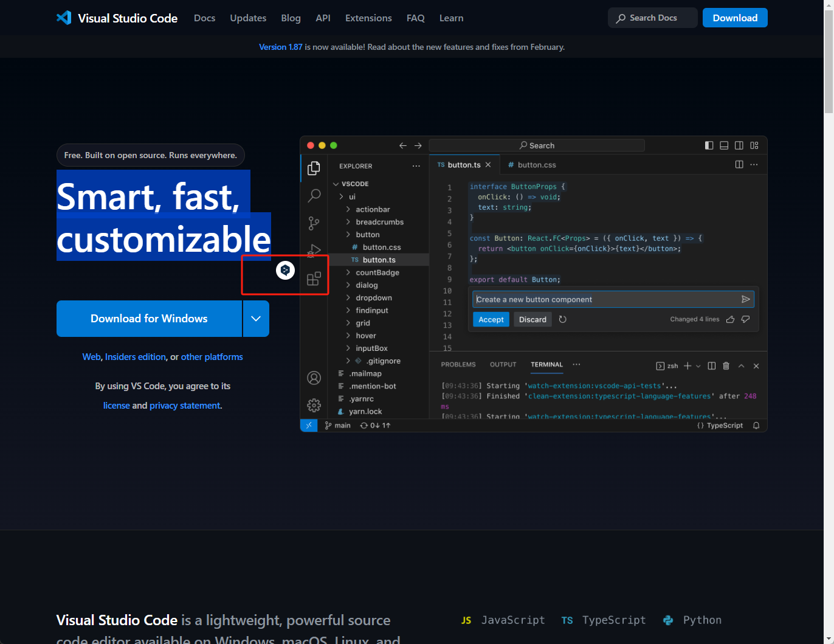Click the split editor icon
The width and height of the screenshot is (834, 644).
point(739,165)
